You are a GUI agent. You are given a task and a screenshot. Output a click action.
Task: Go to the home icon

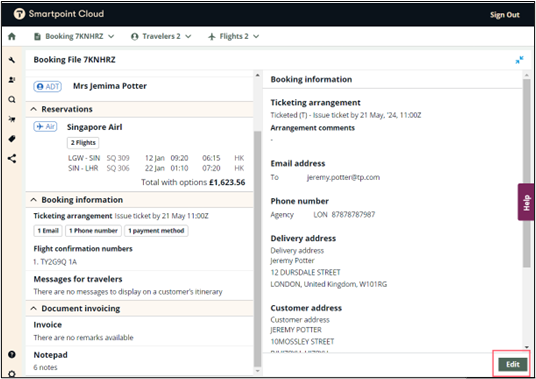pyautogui.click(x=12, y=36)
